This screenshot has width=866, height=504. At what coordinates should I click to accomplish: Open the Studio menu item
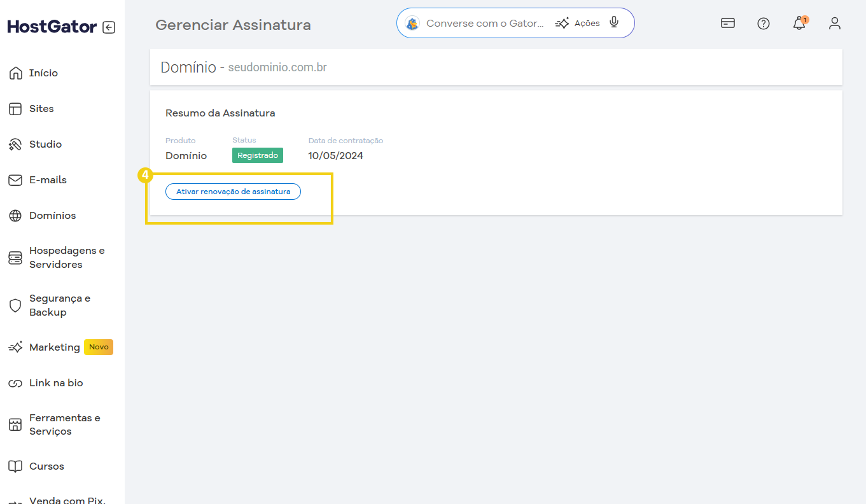click(45, 144)
